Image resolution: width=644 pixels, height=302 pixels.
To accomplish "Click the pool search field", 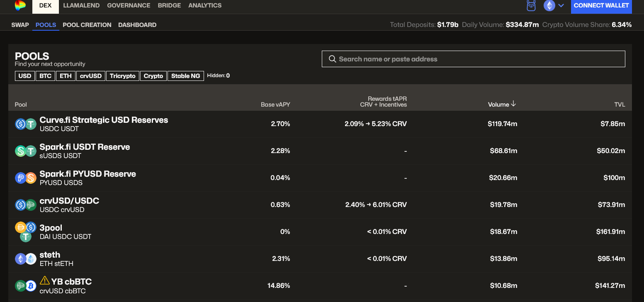I will click(x=473, y=59).
